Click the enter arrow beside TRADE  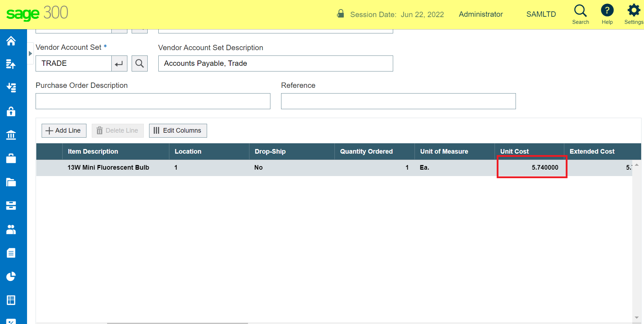click(119, 64)
